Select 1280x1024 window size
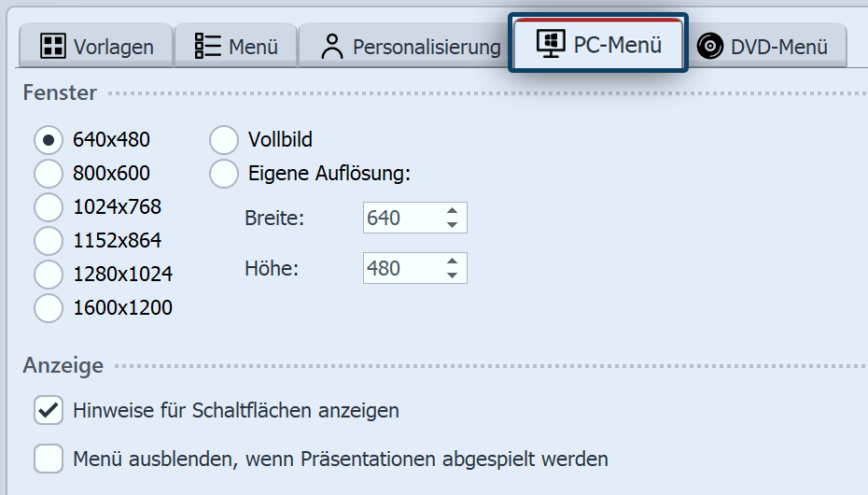Image resolution: width=868 pixels, height=495 pixels. (49, 274)
